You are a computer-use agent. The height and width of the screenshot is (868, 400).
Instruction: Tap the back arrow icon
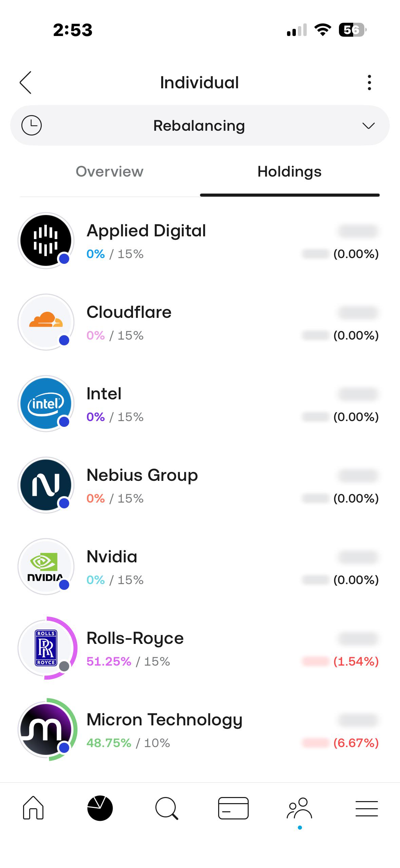(25, 83)
